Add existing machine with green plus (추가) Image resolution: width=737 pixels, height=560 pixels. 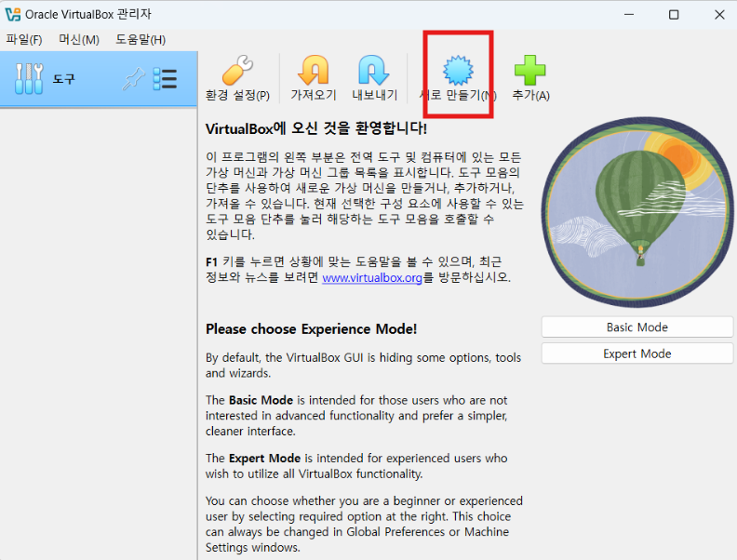tap(530, 78)
